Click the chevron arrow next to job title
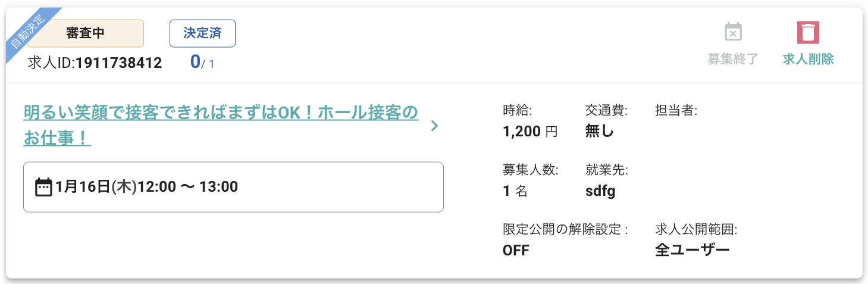 tap(434, 126)
